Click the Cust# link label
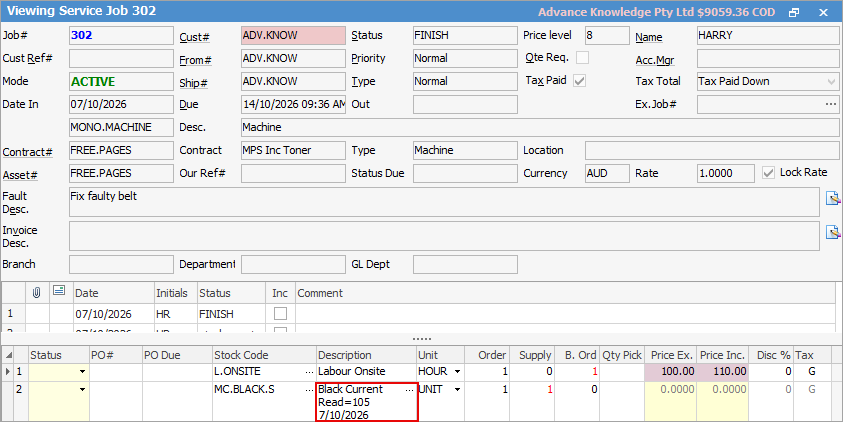 pos(194,37)
